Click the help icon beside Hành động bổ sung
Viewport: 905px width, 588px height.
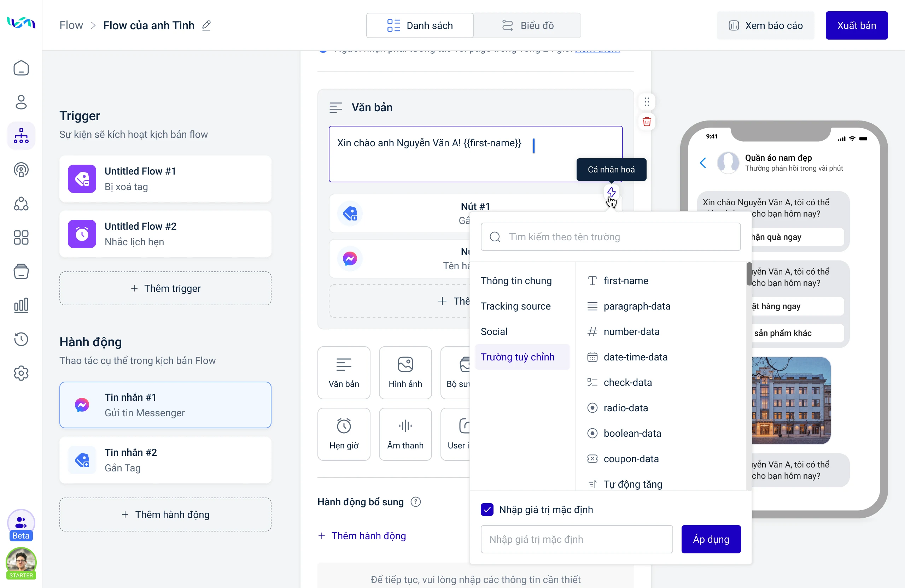[416, 502]
